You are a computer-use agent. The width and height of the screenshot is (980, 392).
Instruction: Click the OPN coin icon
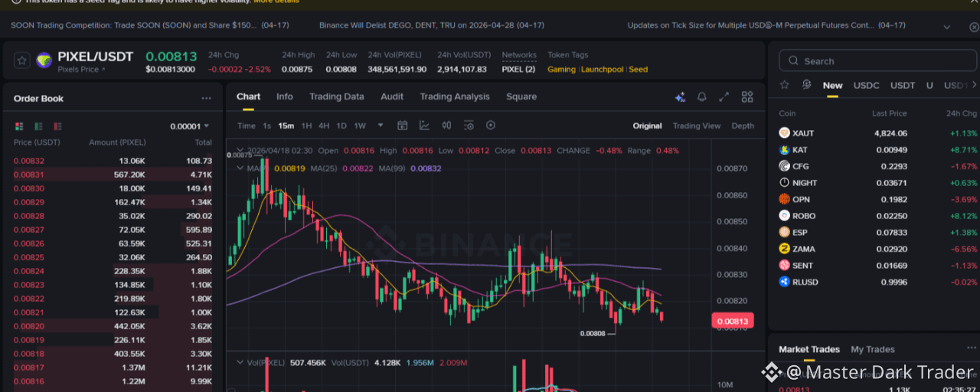click(784, 199)
